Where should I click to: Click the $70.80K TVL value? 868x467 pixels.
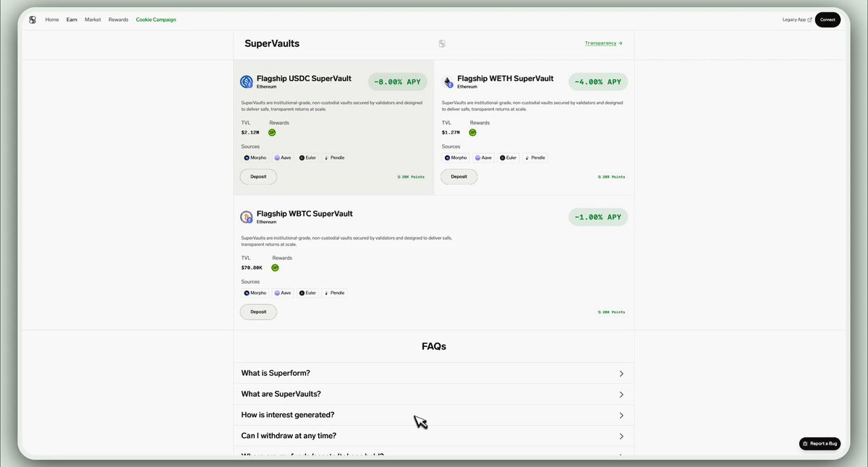point(252,267)
